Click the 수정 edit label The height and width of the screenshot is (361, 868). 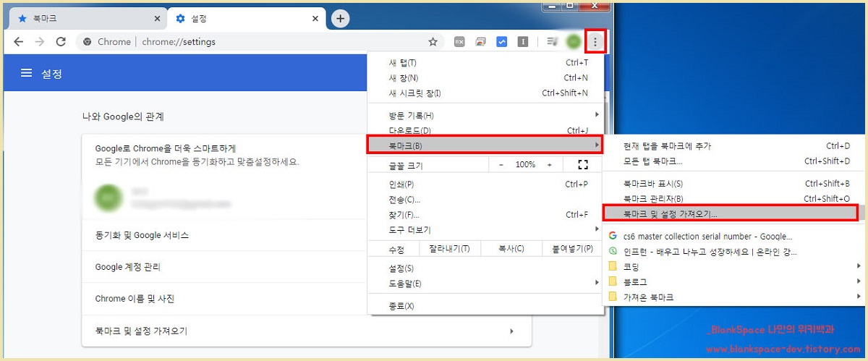pos(396,249)
